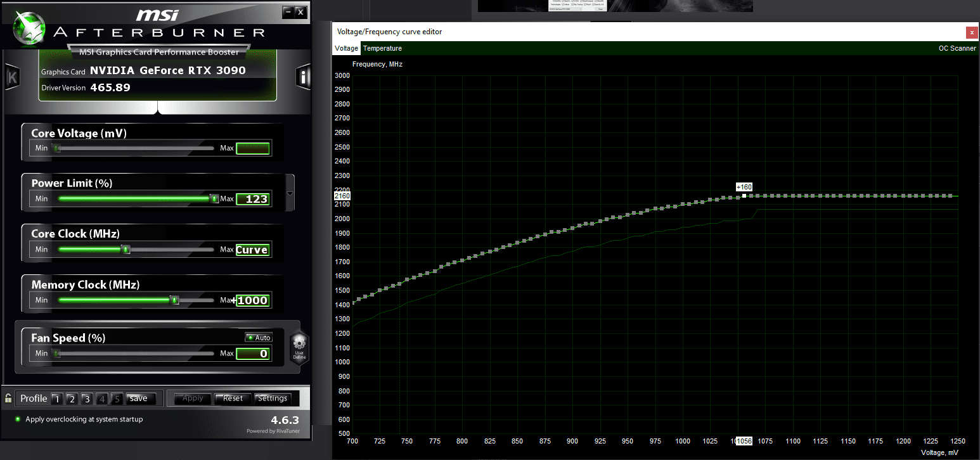Close the Voltage/Frequency curve editor window
Viewport: 980px width, 460px height.
[971, 32]
